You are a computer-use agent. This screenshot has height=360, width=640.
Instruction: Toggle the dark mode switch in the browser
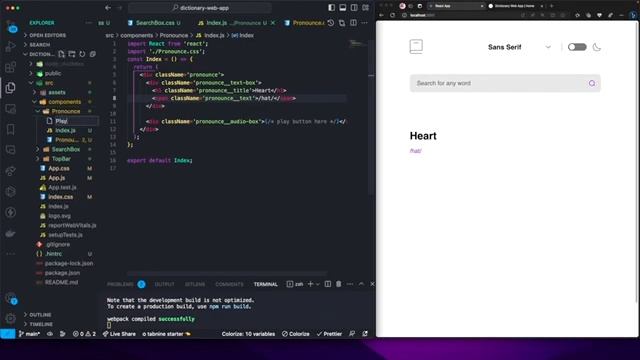[x=577, y=47]
